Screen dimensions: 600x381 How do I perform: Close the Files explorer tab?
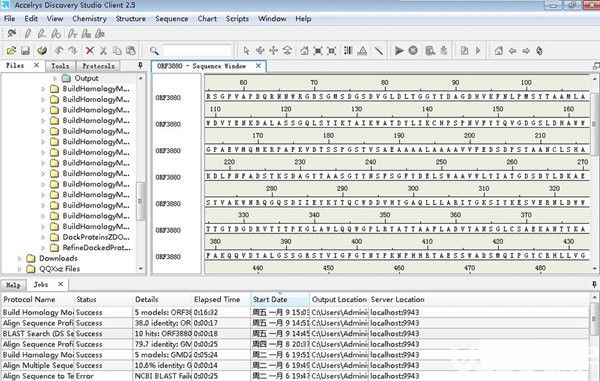(36, 65)
